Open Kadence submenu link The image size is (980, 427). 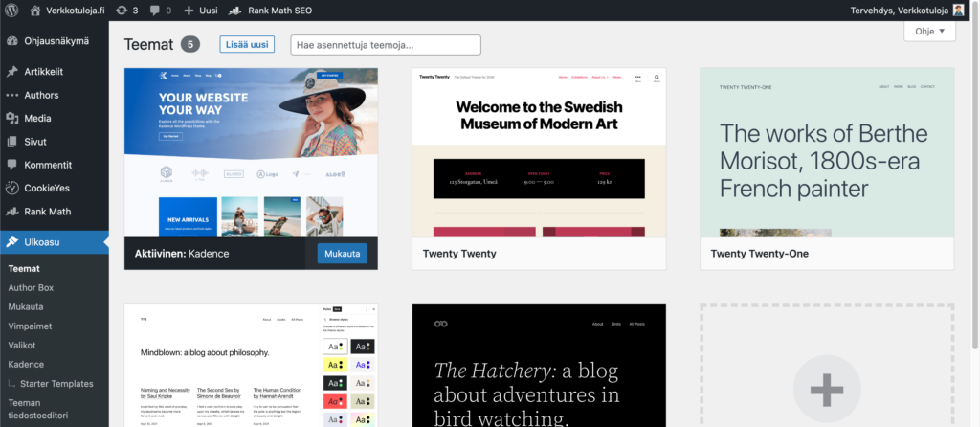click(26, 364)
